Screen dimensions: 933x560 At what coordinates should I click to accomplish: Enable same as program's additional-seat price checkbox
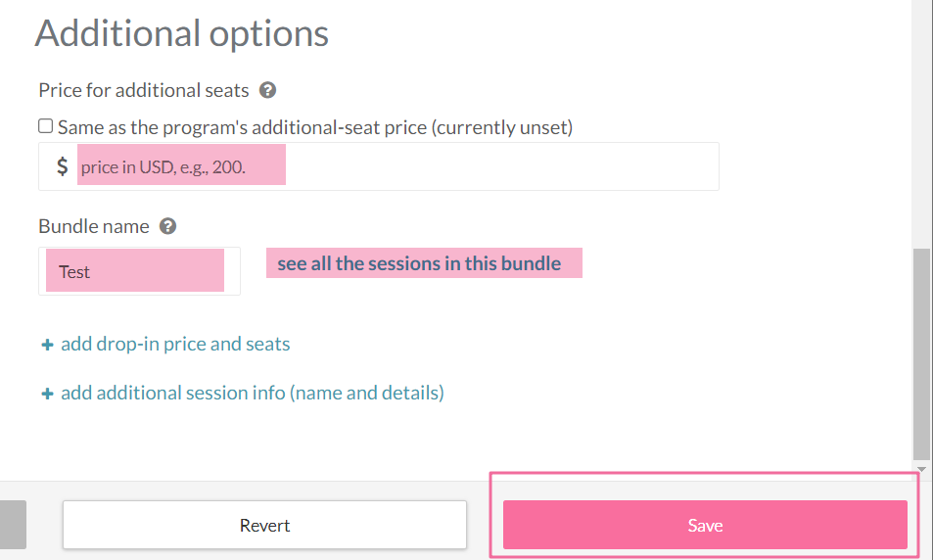[x=45, y=125]
